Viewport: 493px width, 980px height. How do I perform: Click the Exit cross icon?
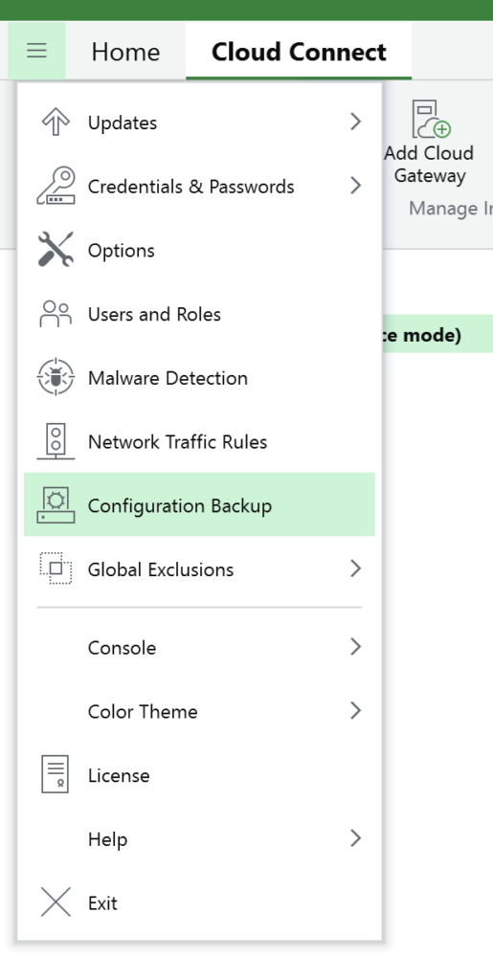[56, 902]
